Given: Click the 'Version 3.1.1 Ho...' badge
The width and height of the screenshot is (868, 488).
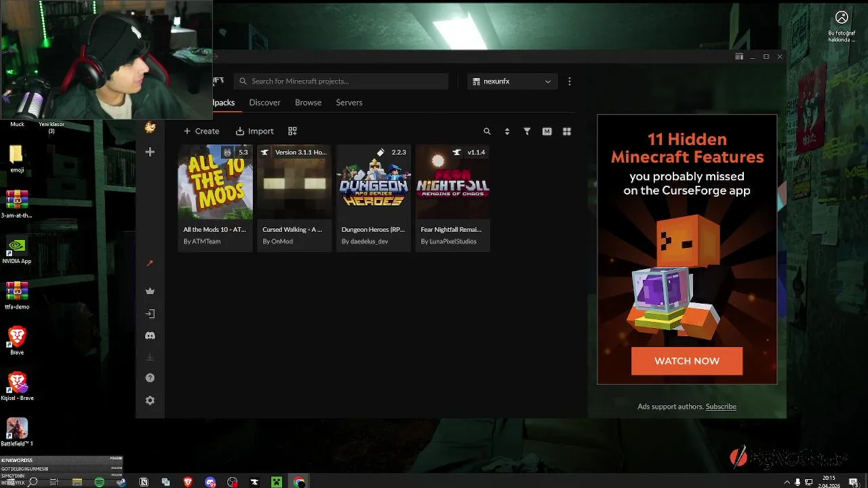Looking at the screenshot, I should point(294,152).
